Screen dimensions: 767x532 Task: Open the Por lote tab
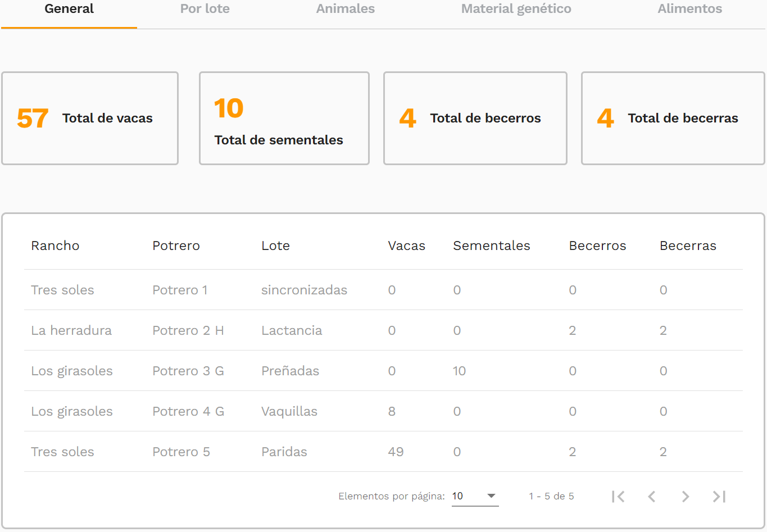coord(205,9)
